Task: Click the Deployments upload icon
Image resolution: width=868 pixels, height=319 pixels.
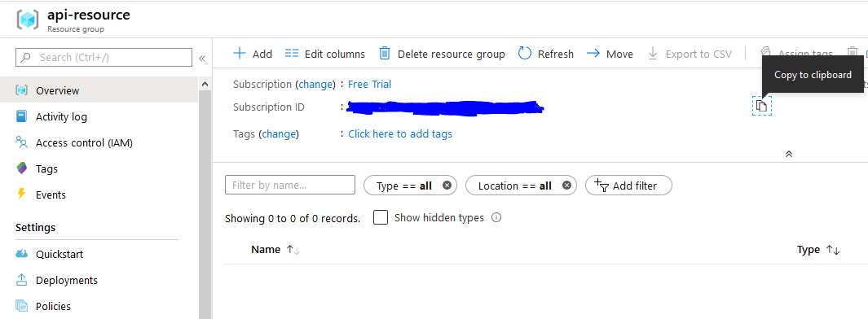Action: coord(21,280)
